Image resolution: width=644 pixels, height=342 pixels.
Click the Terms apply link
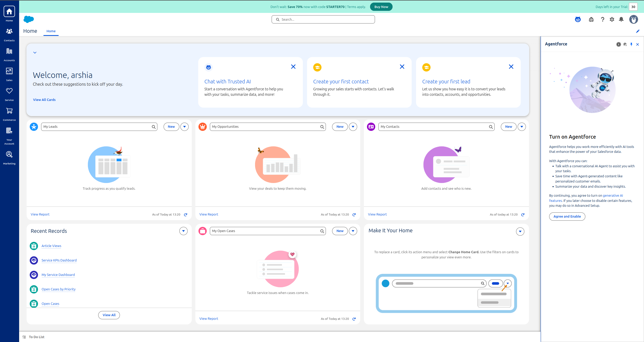click(x=356, y=7)
